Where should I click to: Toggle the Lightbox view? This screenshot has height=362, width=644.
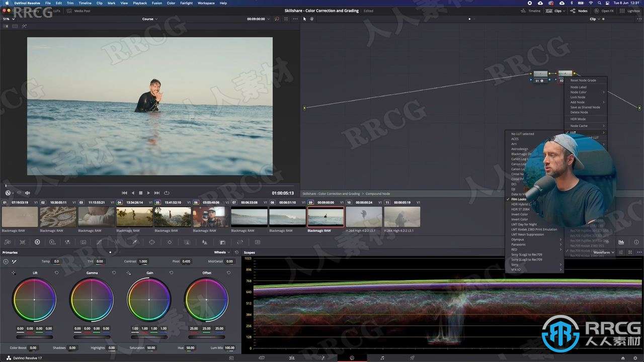tap(630, 11)
